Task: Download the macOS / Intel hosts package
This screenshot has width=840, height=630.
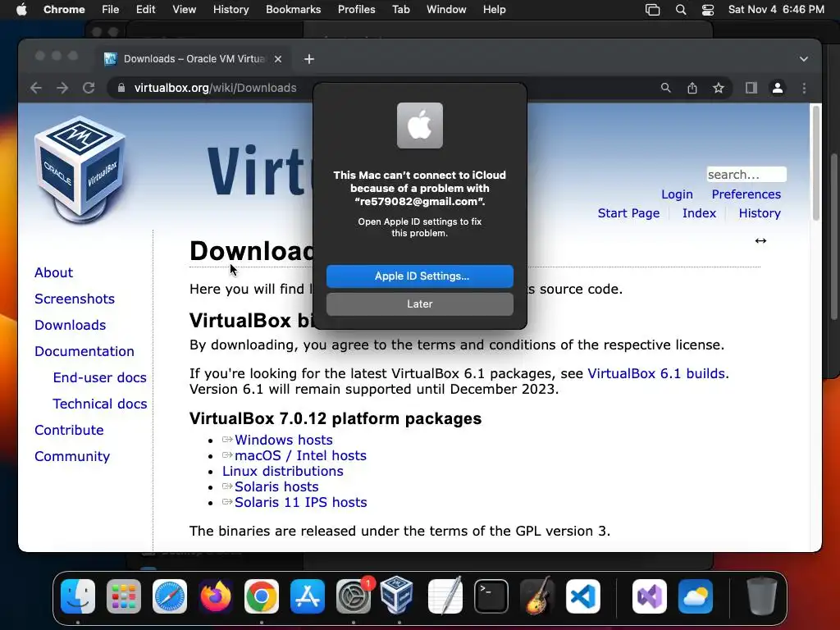Action: (300, 455)
